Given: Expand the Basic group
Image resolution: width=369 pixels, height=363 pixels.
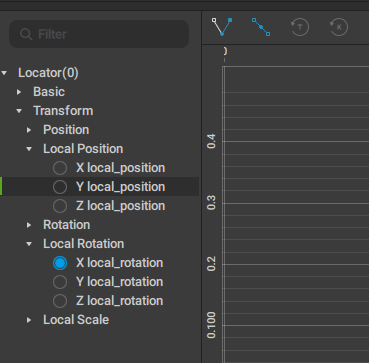Looking at the screenshot, I should pos(19,92).
